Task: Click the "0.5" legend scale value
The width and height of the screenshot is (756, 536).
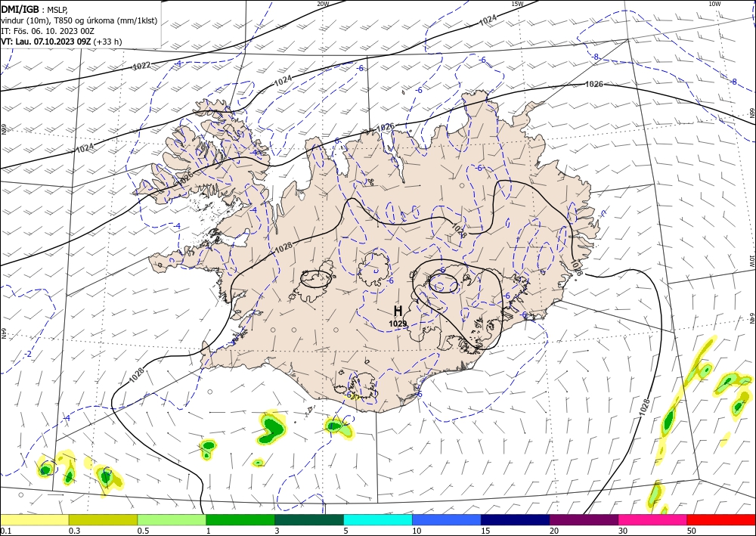Action: pyautogui.click(x=143, y=531)
